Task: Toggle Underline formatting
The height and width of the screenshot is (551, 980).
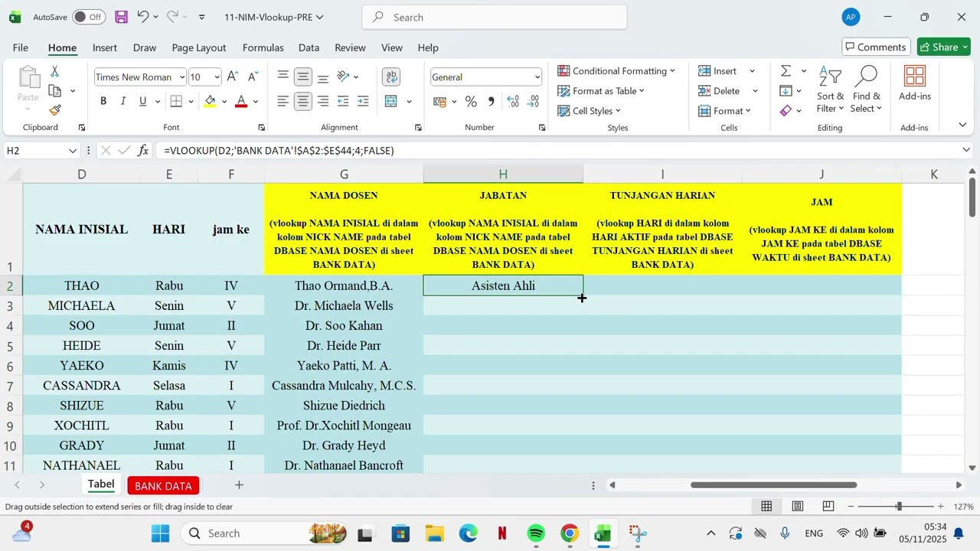Action: click(x=142, y=101)
